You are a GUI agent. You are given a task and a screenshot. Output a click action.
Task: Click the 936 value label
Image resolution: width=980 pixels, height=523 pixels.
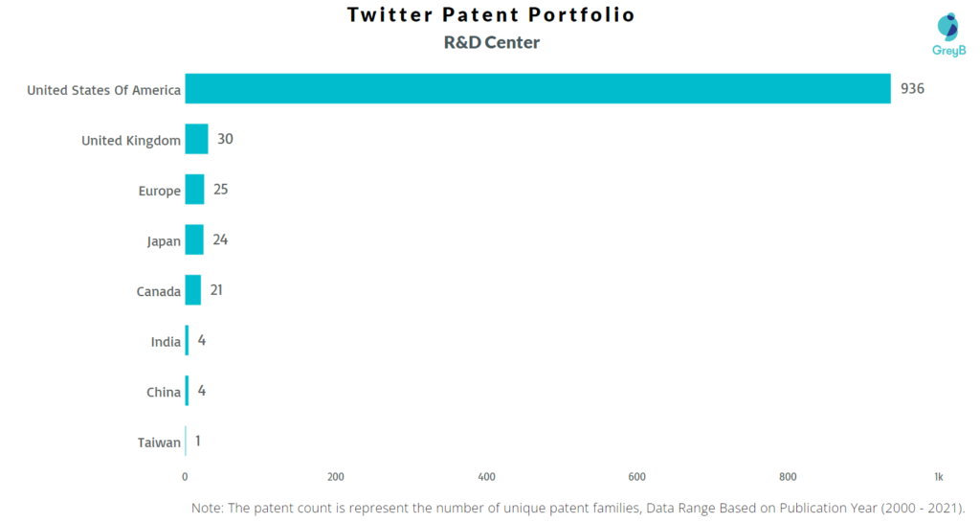912,89
